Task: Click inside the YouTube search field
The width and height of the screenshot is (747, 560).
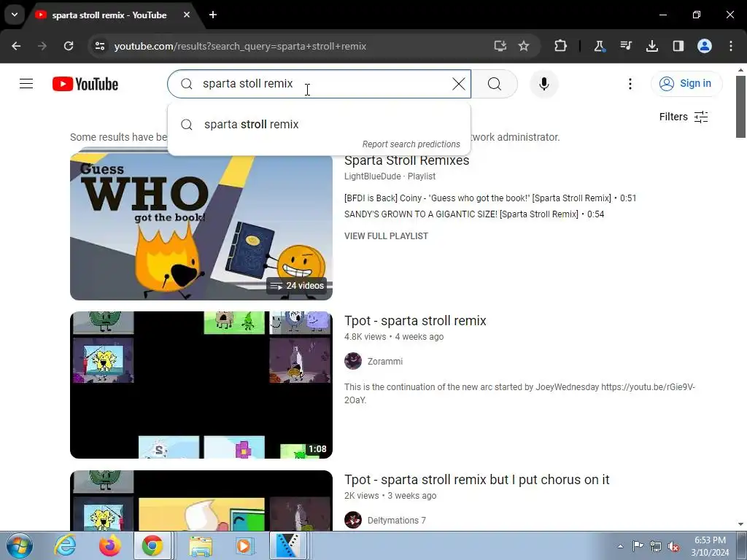Action: [320, 84]
